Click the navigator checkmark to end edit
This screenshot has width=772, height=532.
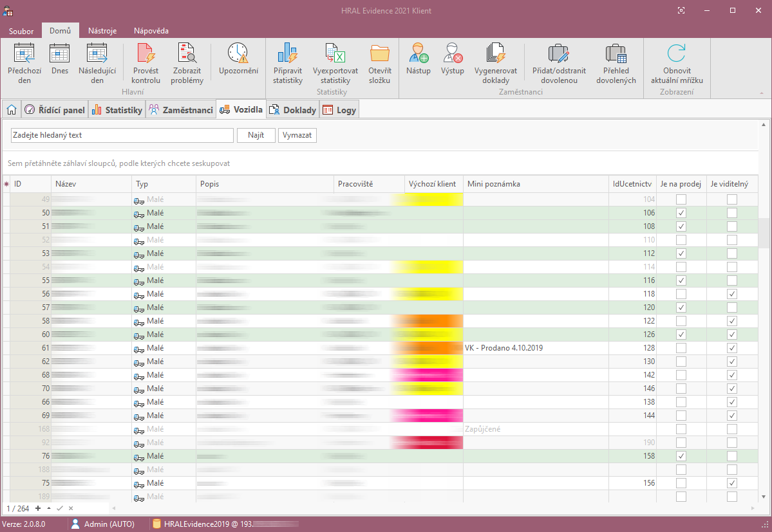pyautogui.click(x=60, y=508)
